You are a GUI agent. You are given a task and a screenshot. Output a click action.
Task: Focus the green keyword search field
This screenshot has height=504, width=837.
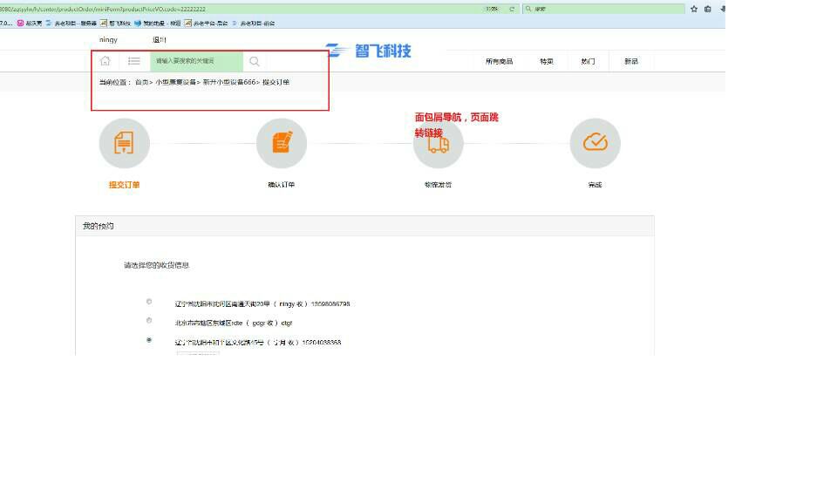(196, 61)
